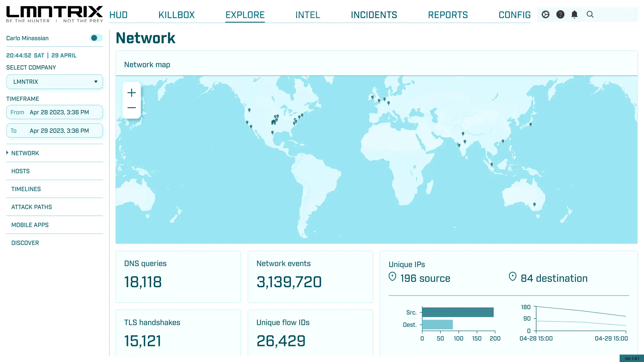Open the help question mark icon
This screenshot has width=644, height=362.
pos(560,14)
